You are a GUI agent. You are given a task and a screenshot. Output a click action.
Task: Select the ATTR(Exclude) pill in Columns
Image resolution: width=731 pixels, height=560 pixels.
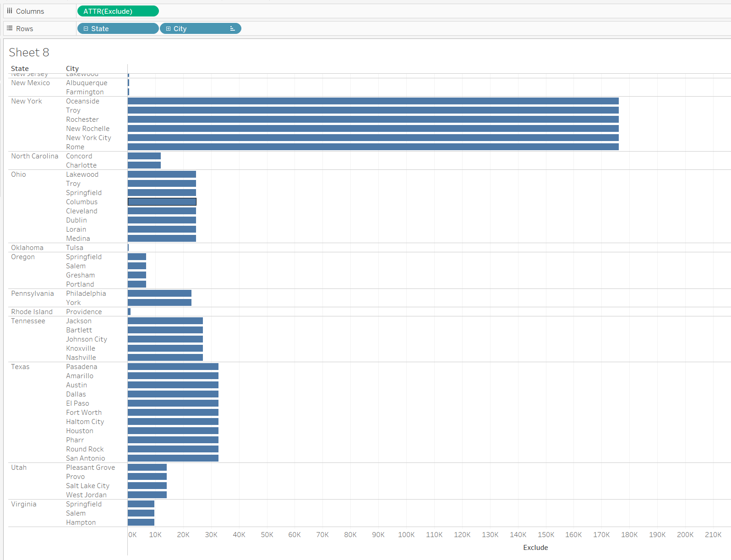118,11
